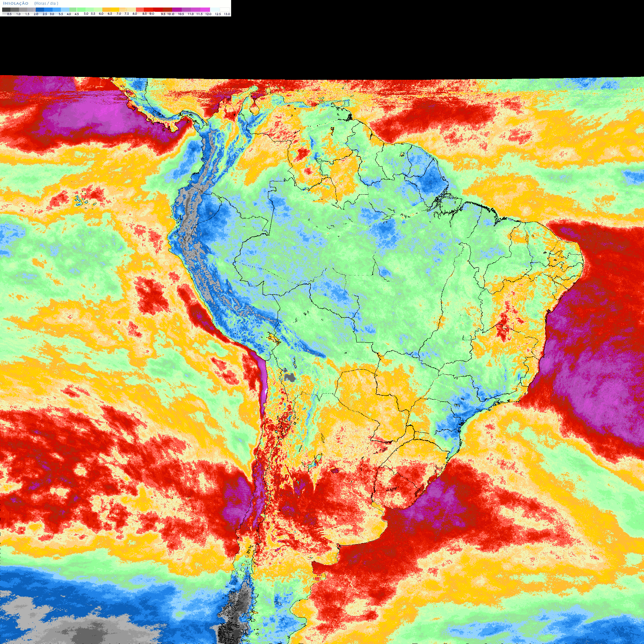Click the "0.5" legend scale value
Image resolution: width=644 pixels, height=644 pixels.
tap(9, 14)
